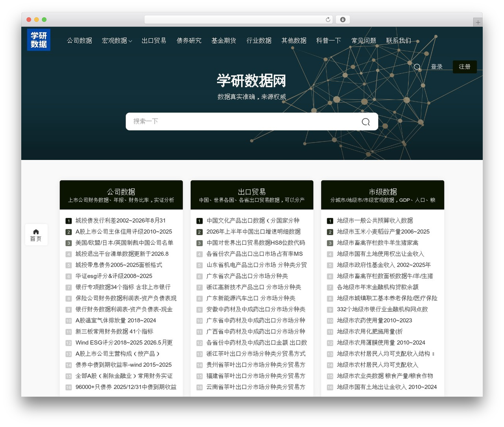
Task: Click the 学研数据 site logo
Action: point(39,40)
